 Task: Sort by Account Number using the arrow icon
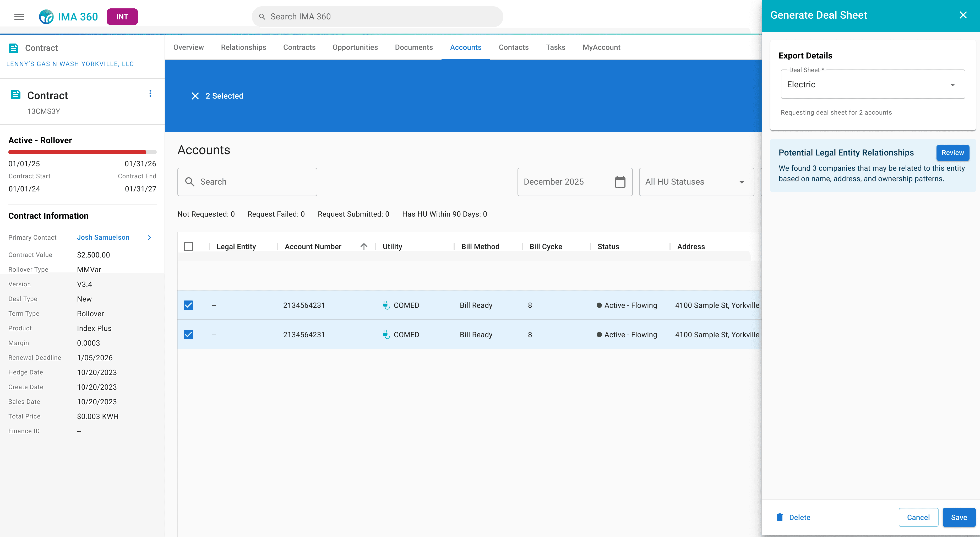pos(364,247)
